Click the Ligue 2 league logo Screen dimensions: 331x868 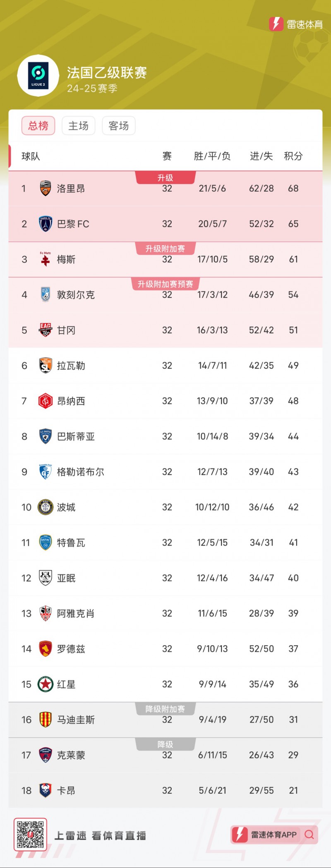38,75
